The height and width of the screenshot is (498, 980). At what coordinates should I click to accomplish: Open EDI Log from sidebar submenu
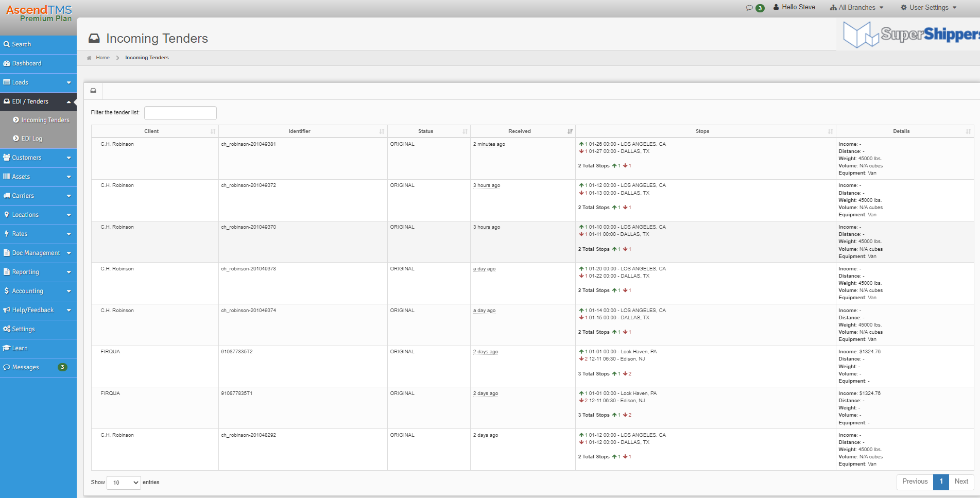pyautogui.click(x=31, y=139)
